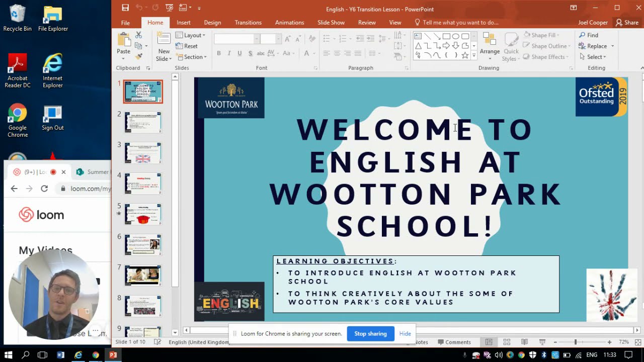Expand the Layout dropdown
Screen dimensions: 644x362
191,35
